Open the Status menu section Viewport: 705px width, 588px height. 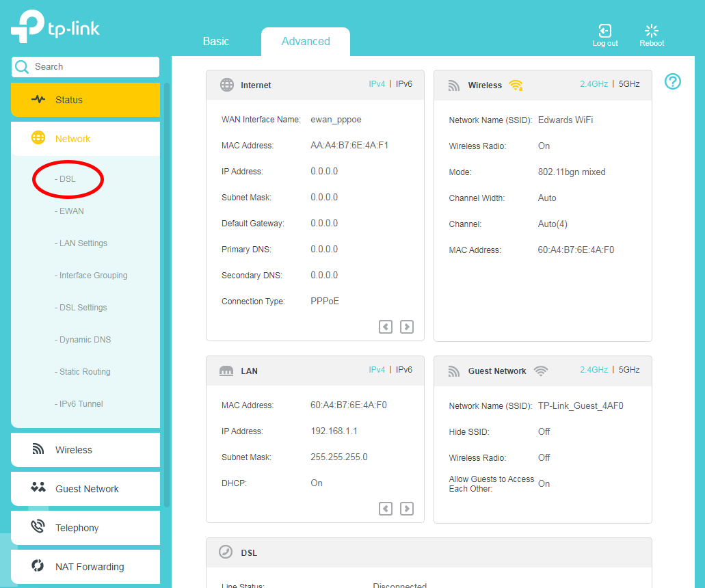tap(85, 100)
